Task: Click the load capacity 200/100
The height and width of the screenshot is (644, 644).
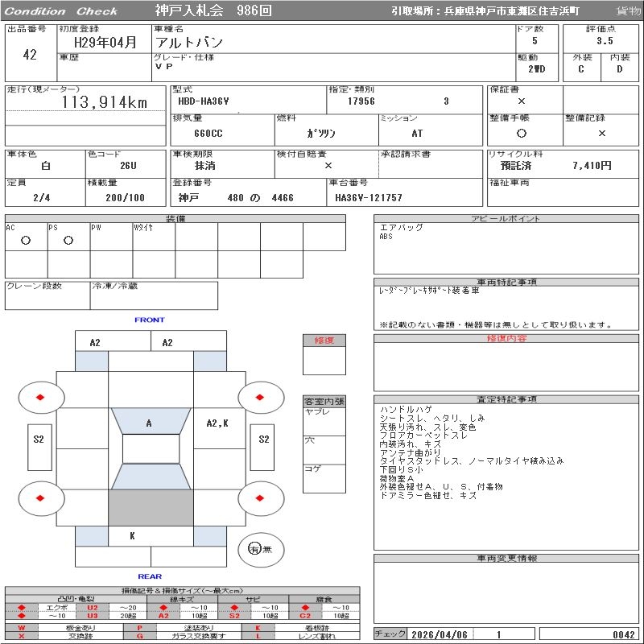Action: coord(126,197)
